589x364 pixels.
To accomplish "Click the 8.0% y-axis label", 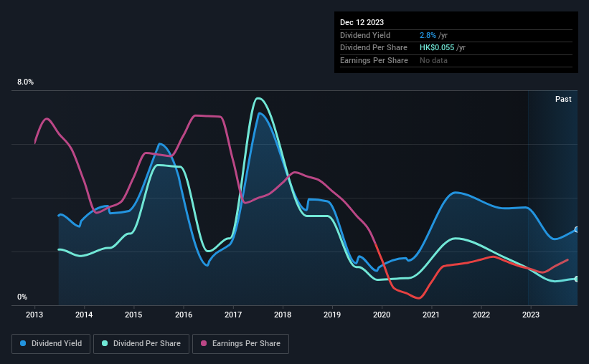I will tap(25, 82).
